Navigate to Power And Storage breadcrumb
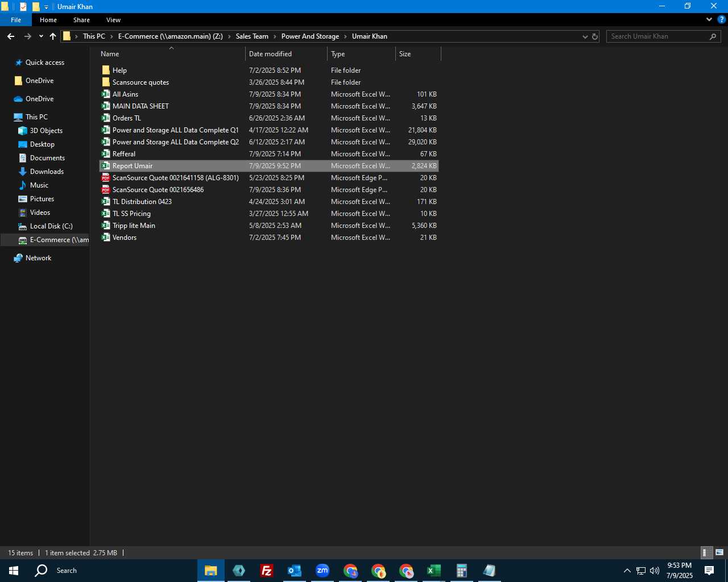Viewport: 728px width, 582px height. pyautogui.click(x=310, y=36)
